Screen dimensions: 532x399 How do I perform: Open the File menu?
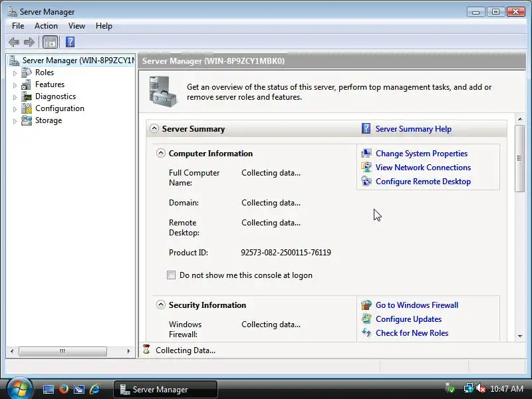18,26
